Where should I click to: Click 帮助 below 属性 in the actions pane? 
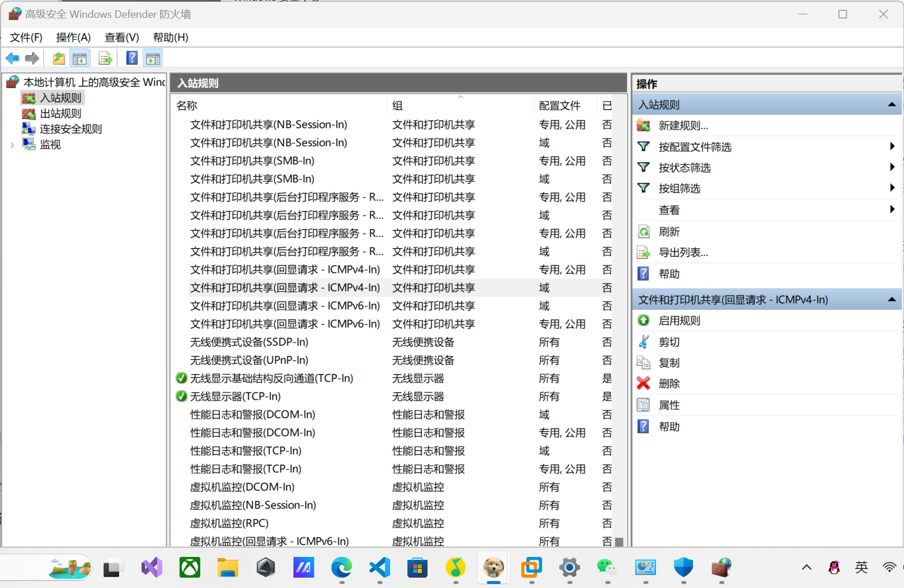pyautogui.click(x=669, y=426)
